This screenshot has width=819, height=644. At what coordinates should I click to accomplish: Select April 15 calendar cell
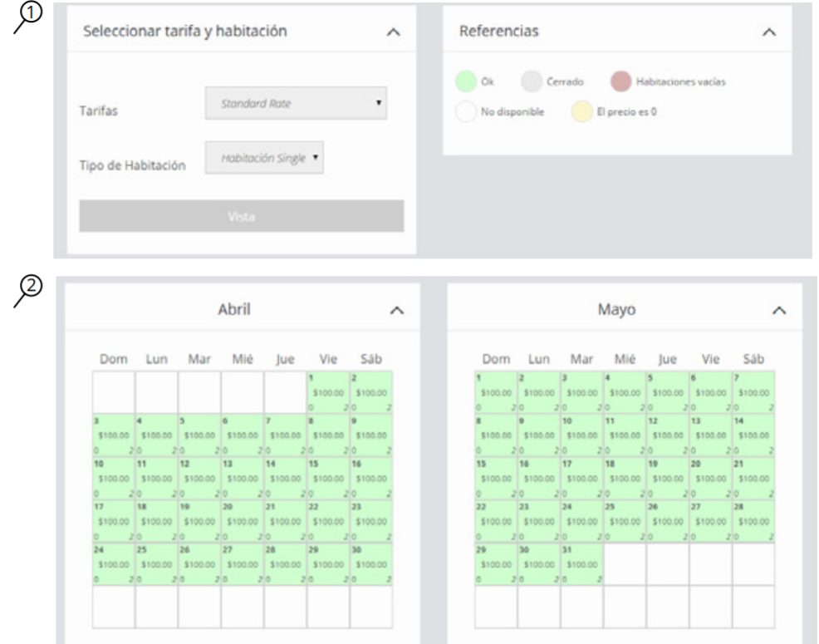(x=328, y=479)
